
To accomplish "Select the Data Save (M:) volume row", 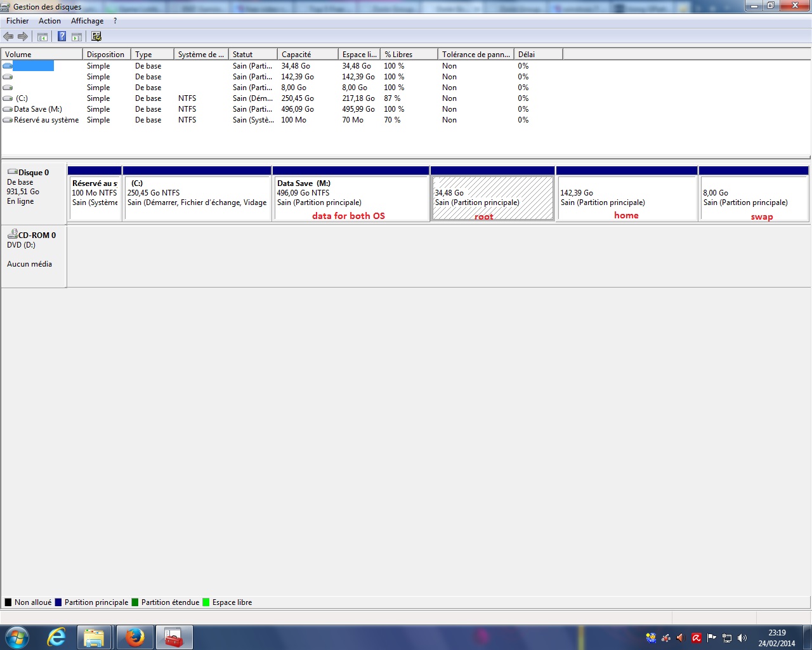I will click(x=38, y=109).
